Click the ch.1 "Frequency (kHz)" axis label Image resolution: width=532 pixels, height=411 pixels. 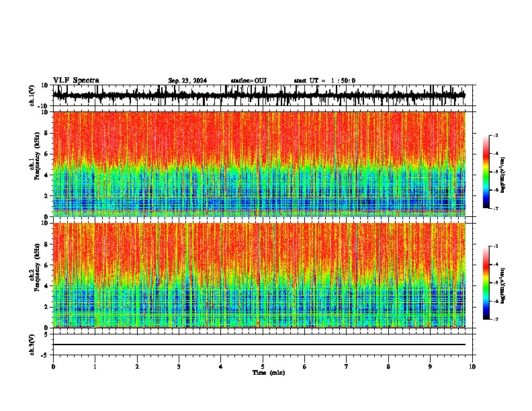click(x=37, y=156)
